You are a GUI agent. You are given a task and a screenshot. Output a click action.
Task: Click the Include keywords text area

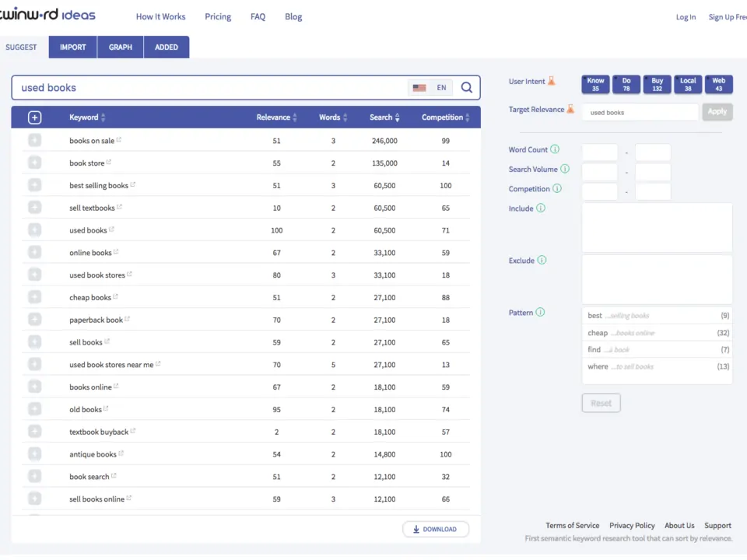pyautogui.click(x=657, y=228)
